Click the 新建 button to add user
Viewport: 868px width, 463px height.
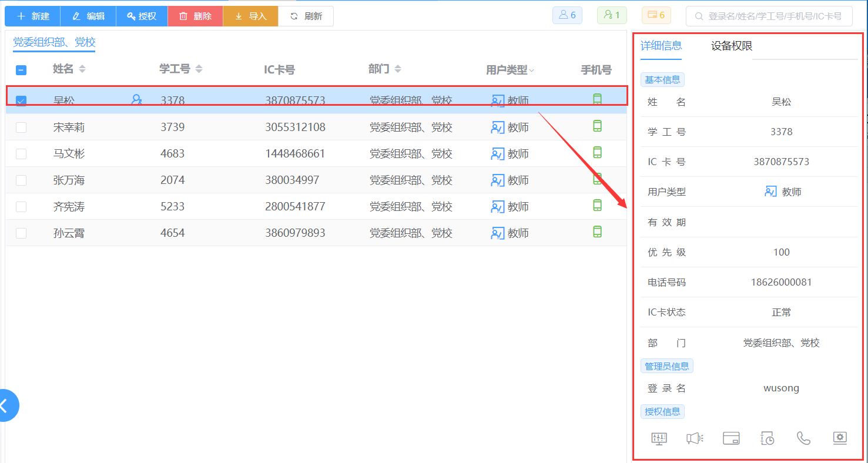point(33,16)
